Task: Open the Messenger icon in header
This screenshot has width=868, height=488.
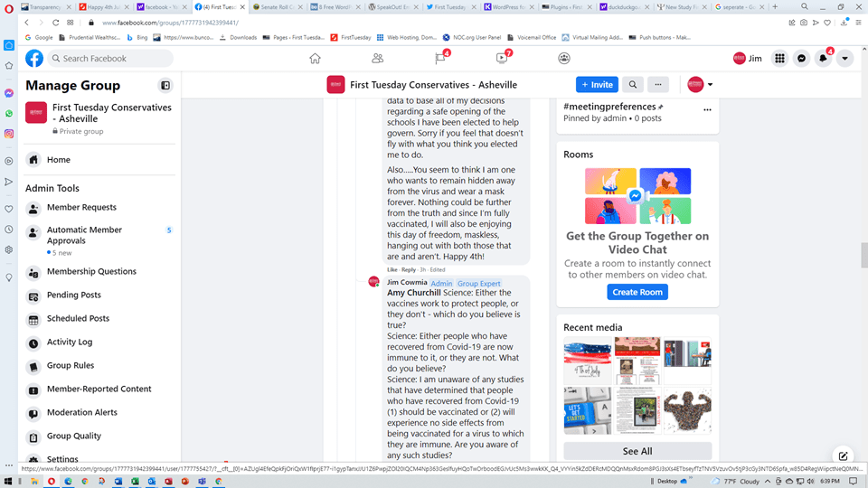Action: [x=801, y=59]
